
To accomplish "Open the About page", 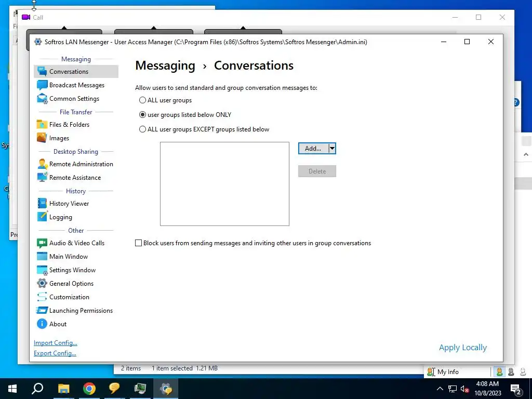I will pyautogui.click(x=58, y=324).
